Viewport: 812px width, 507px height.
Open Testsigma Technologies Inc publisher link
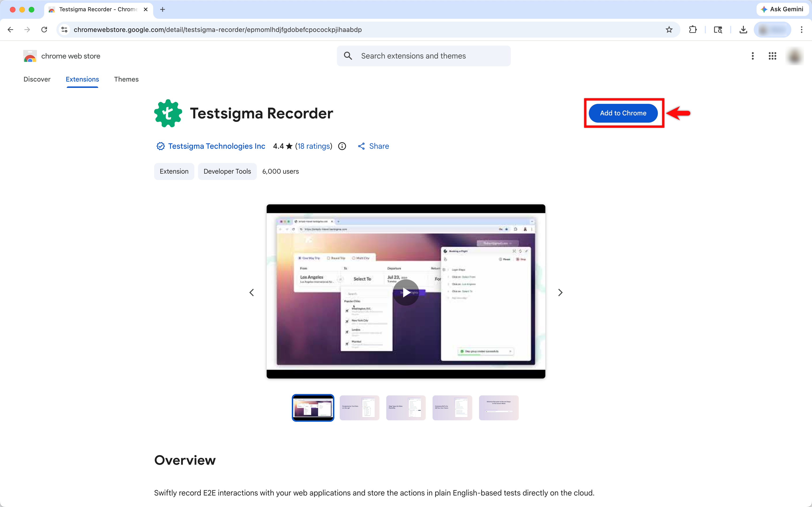pyautogui.click(x=217, y=146)
